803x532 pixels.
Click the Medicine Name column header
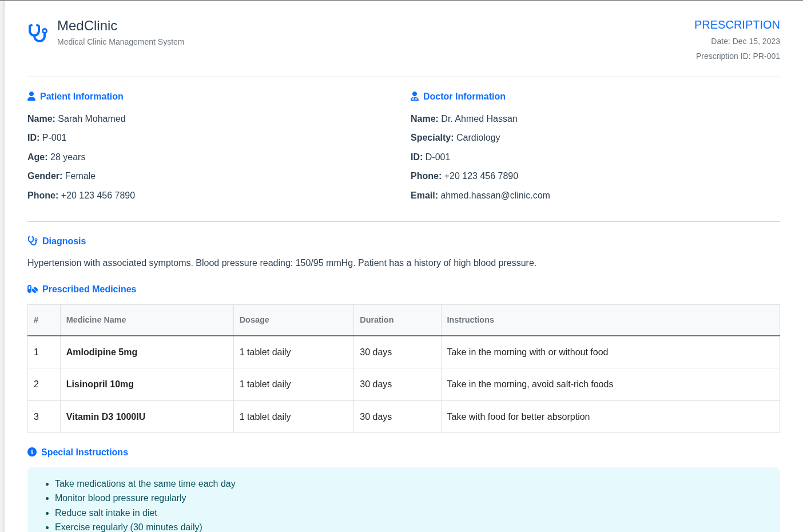[96, 320]
